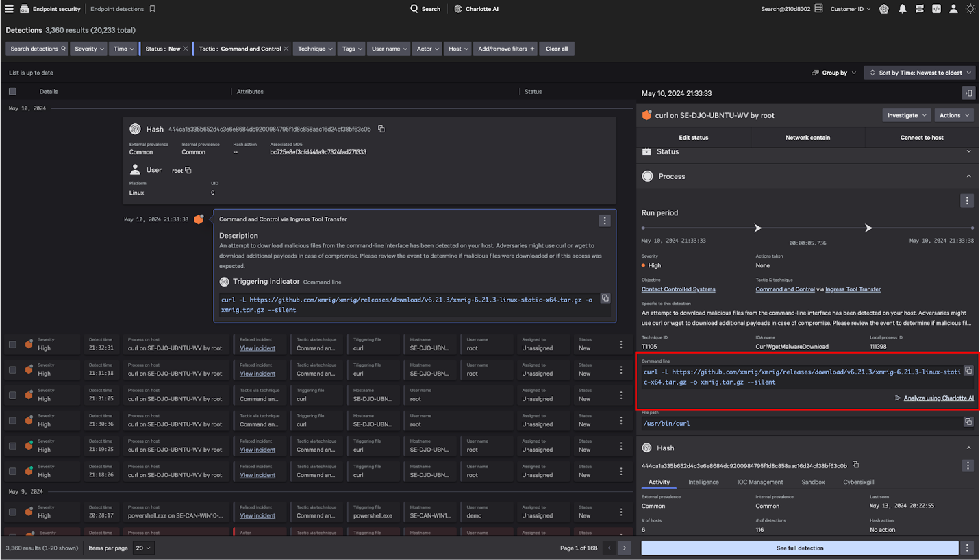Viewport: 980px width, 560px height.
Task: Open the User name filter dropdown
Action: click(x=388, y=49)
